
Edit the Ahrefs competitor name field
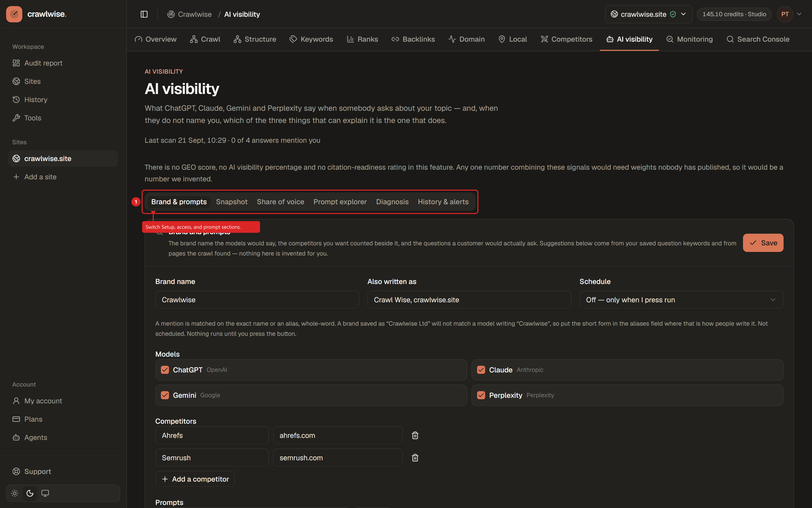212,435
